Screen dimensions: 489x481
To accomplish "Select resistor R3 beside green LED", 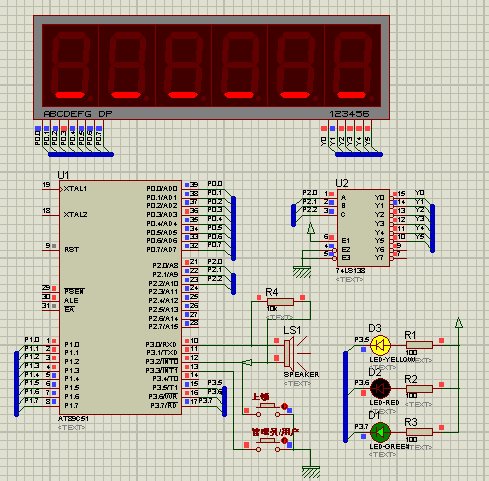I will (419, 432).
